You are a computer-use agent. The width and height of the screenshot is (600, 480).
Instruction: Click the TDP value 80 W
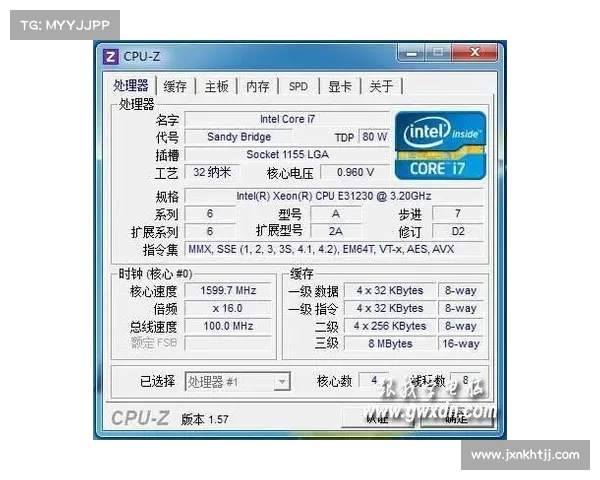click(374, 137)
